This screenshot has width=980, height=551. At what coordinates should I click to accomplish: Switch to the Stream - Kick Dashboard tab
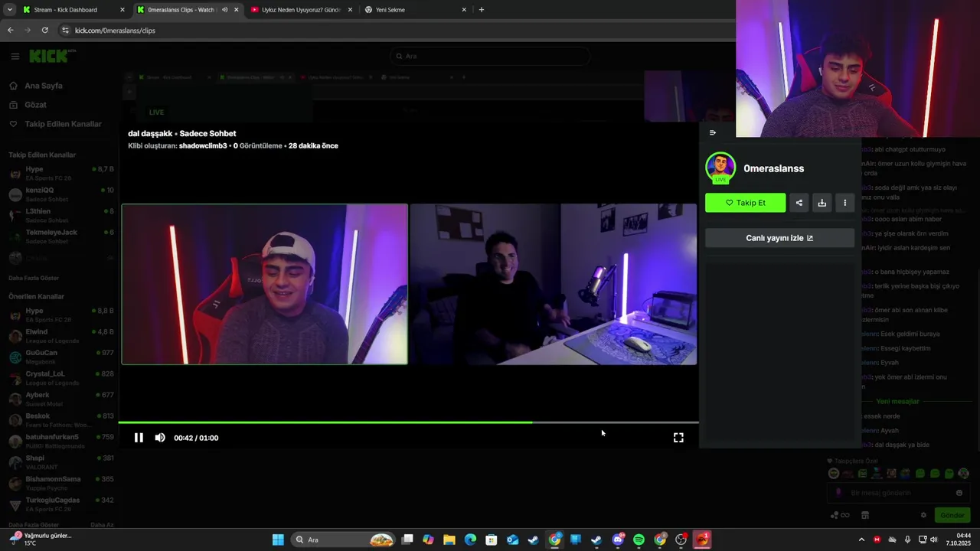pyautogui.click(x=67, y=10)
